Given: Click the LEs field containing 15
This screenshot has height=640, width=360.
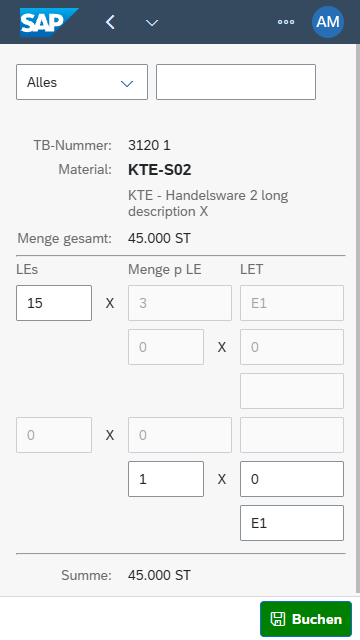Looking at the screenshot, I should click(x=54, y=303).
